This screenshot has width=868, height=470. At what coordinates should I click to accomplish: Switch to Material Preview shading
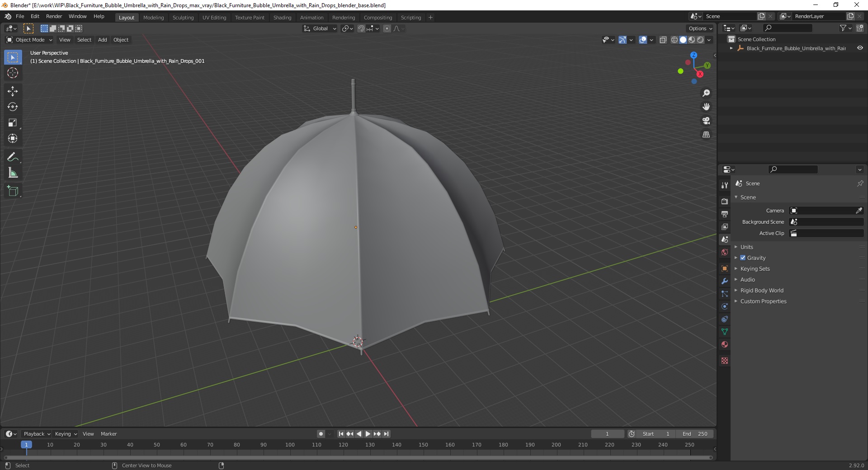point(691,40)
